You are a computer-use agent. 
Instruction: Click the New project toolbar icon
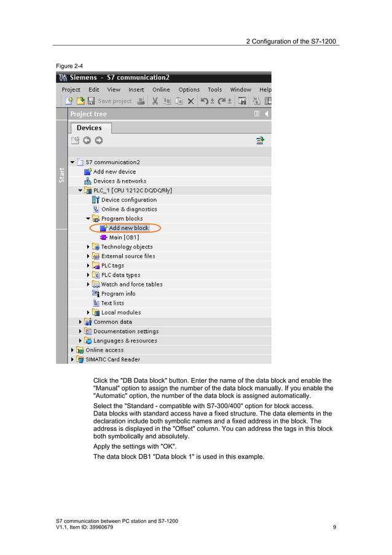click(x=69, y=101)
